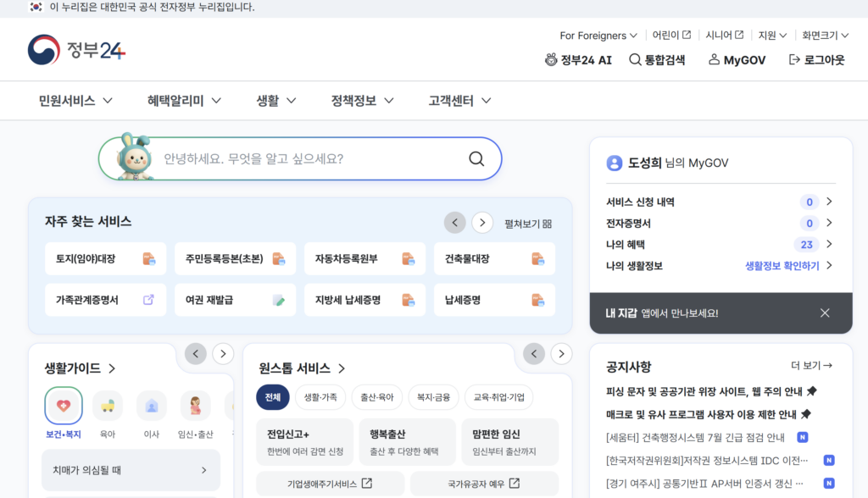Open 맘편한 임신 card
Viewport: 868px width, 498px height.
(509, 441)
